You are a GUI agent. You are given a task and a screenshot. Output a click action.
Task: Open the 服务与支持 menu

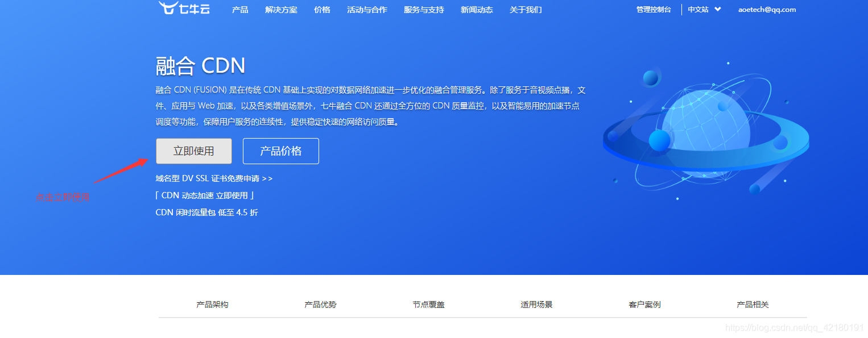coord(424,10)
